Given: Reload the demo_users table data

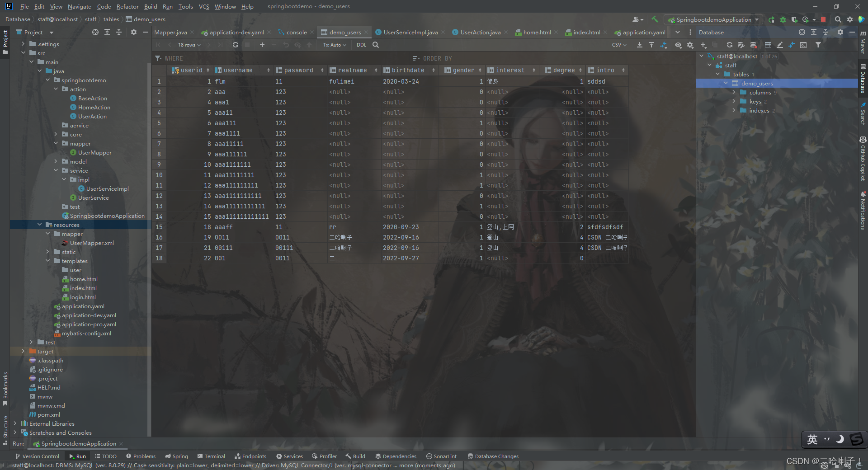Looking at the screenshot, I should (x=235, y=45).
